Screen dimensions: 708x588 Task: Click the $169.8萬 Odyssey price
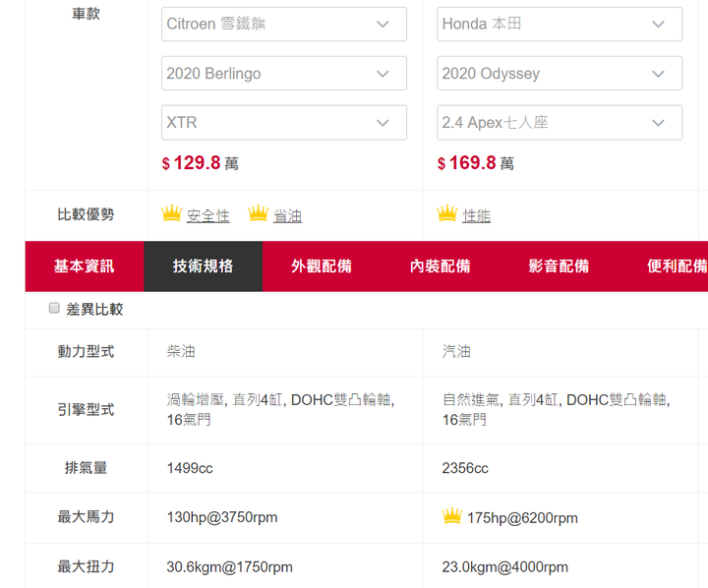pyautogui.click(x=476, y=163)
